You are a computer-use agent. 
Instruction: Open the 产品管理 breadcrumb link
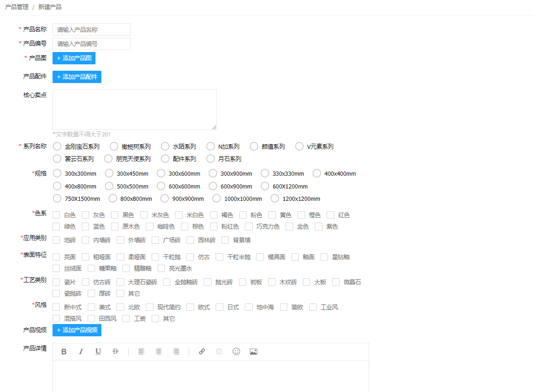[x=16, y=7]
